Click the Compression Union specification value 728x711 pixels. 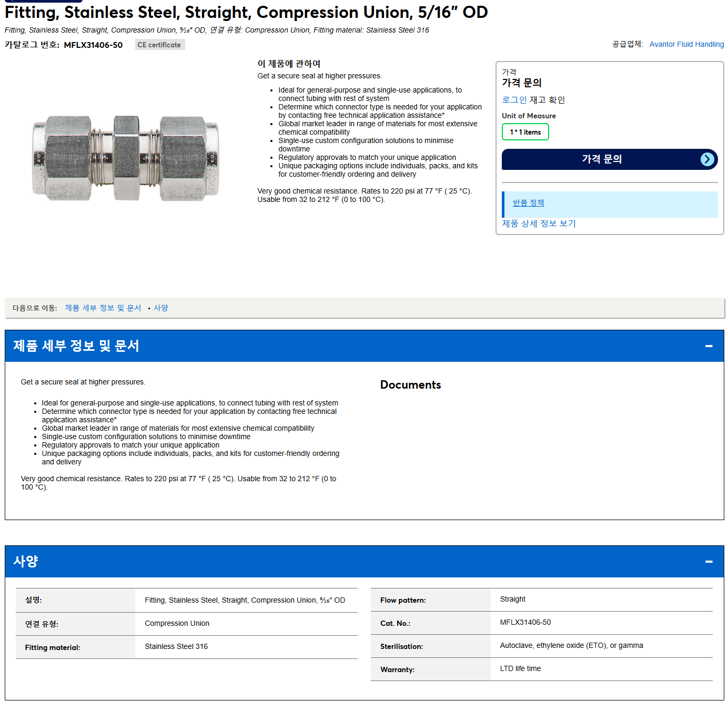177,623
